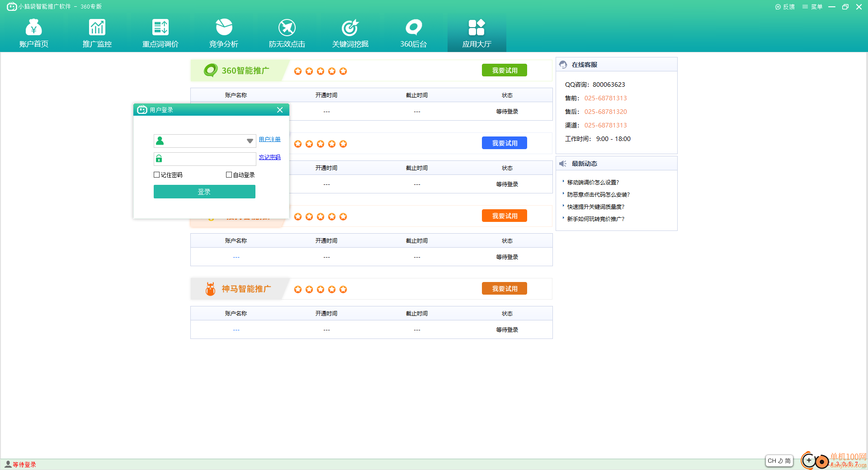This screenshot has width=868, height=470.
Task: Open the 菜单 menu in title bar
Action: [812, 7]
